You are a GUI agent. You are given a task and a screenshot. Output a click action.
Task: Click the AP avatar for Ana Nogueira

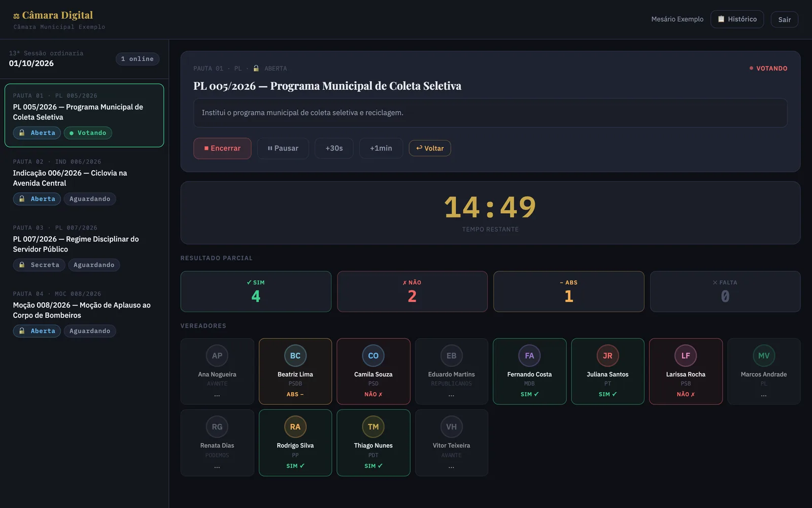tap(217, 356)
